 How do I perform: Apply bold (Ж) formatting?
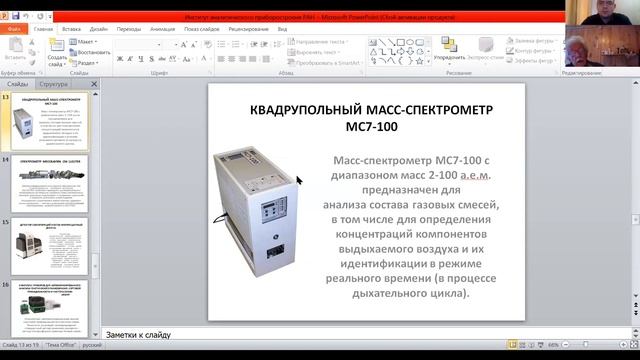tap(120, 59)
